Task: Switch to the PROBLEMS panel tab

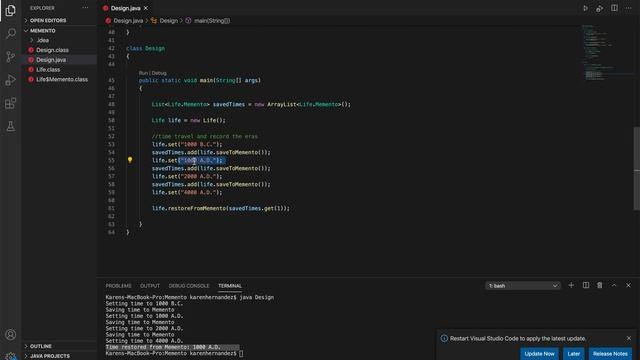Action: [118, 286]
